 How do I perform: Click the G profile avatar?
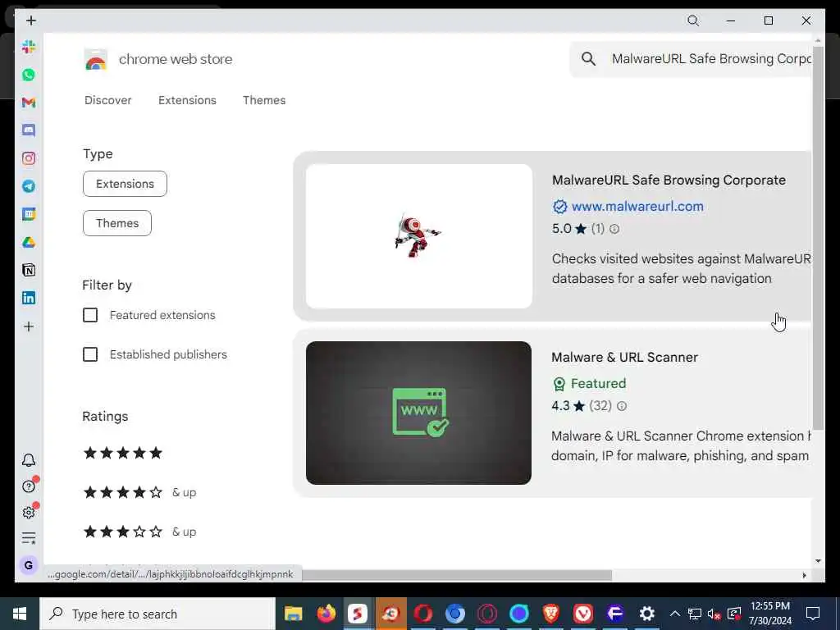(29, 564)
